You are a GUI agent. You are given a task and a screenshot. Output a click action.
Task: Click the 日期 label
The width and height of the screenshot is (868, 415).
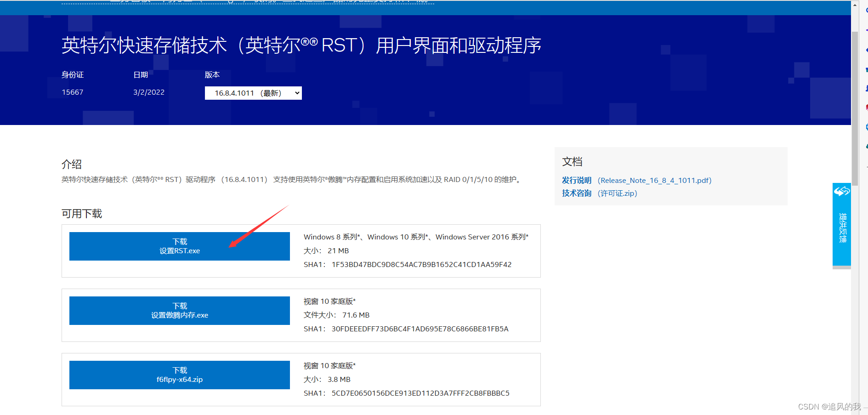click(x=141, y=75)
